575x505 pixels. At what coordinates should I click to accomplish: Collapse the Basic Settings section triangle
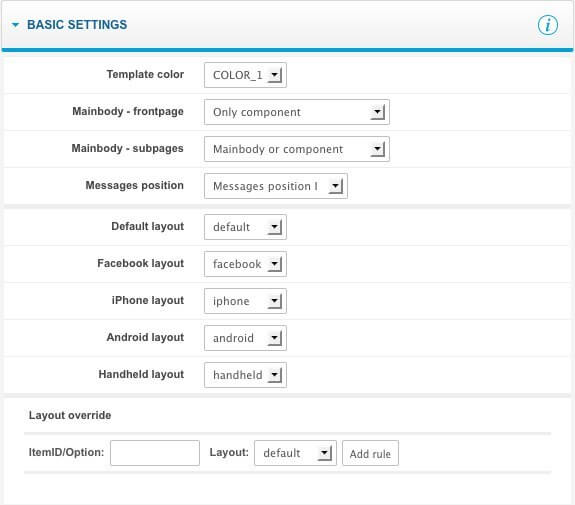[15, 25]
